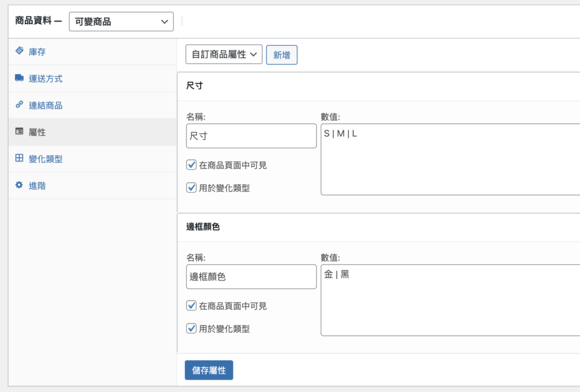Click the grid icon beside 變化類型
This screenshot has height=392, width=580.
click(x=20, y=159)
